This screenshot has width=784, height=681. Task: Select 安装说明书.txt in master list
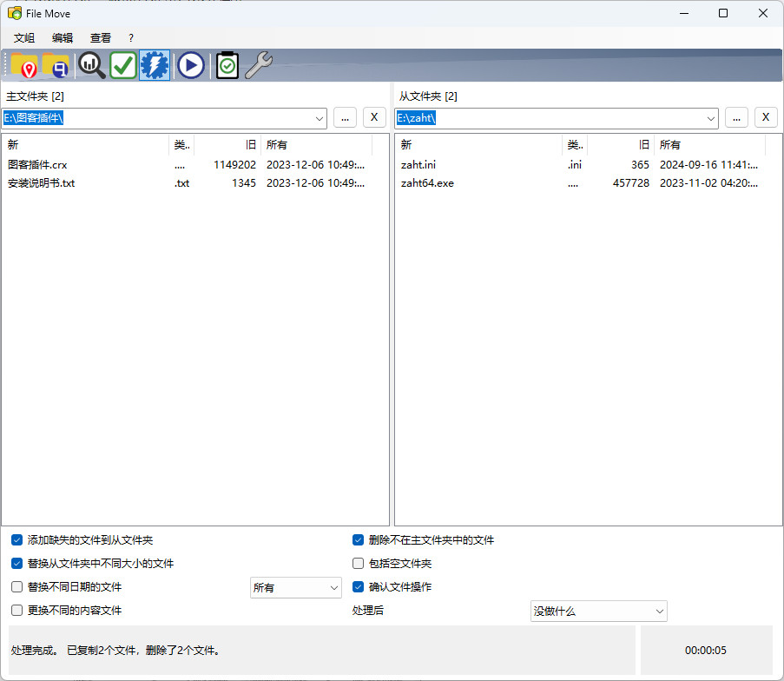[42, 183]
